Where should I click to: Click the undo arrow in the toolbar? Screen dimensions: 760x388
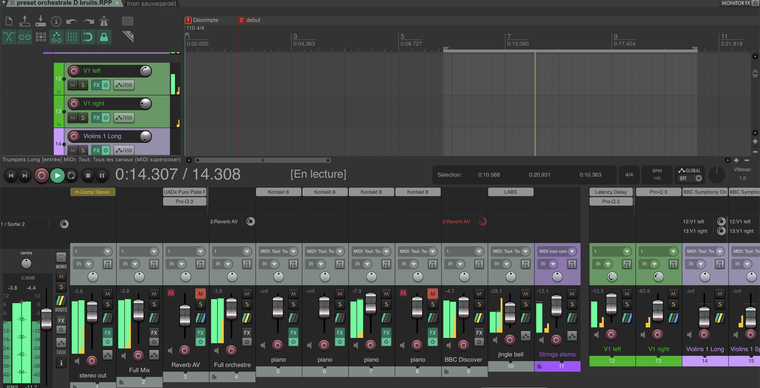[x=72, y=21]
